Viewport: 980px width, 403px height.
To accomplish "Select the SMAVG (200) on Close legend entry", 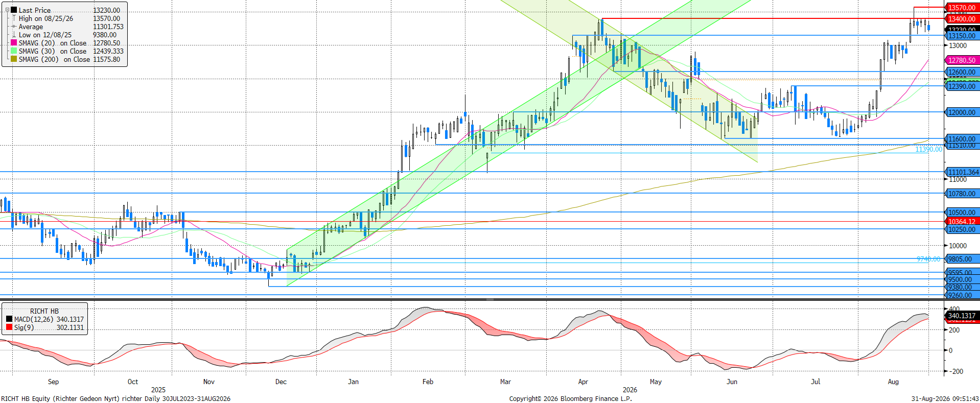I will [x=65, y=59].
